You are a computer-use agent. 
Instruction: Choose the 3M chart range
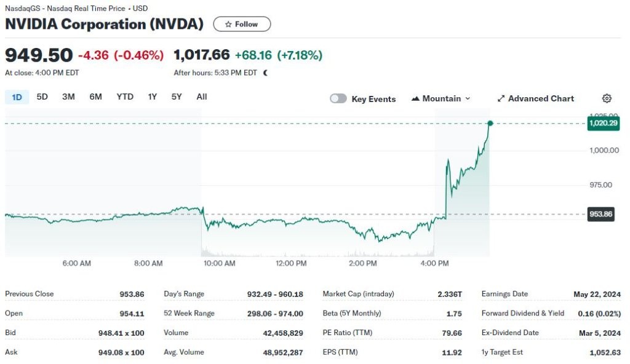click(68, 97)
